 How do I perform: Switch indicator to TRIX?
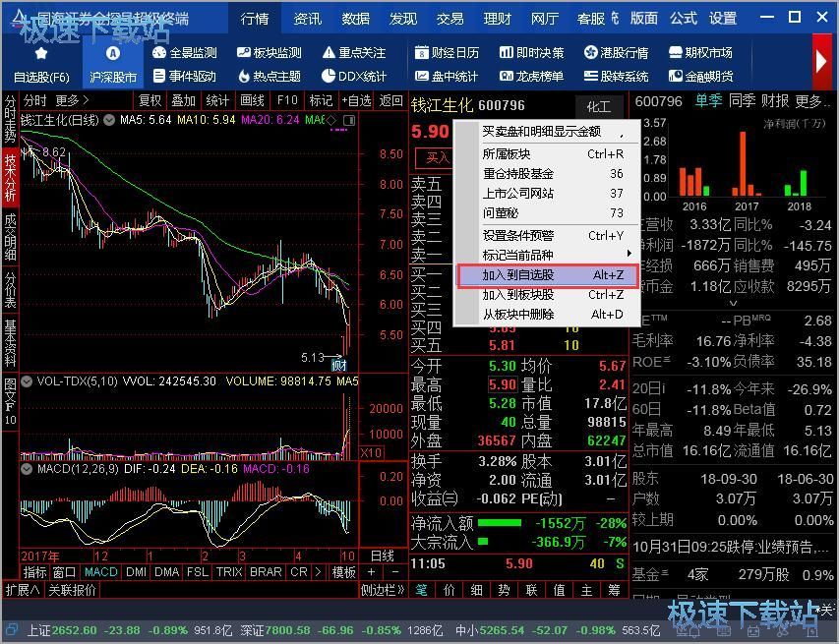tap(229, 572)
